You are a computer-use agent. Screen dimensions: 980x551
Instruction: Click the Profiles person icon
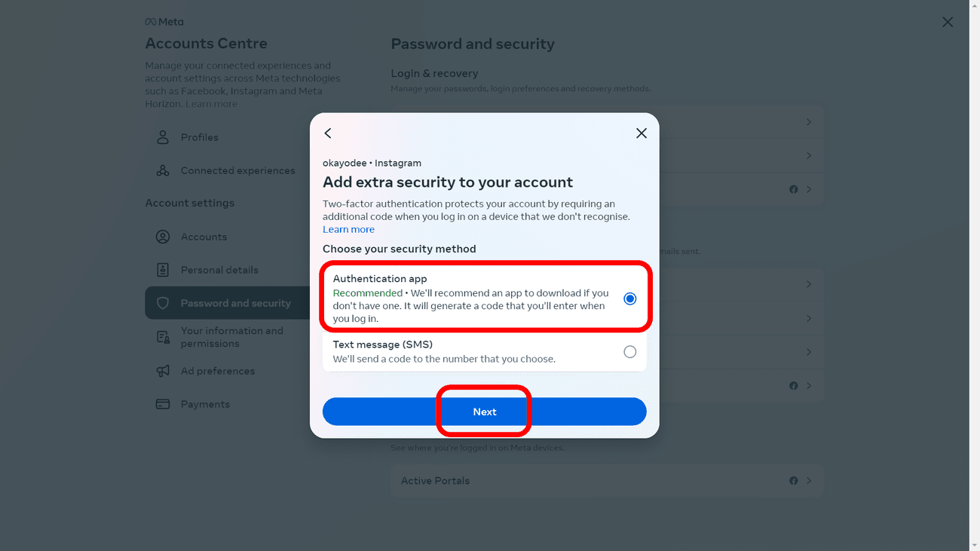163,137
